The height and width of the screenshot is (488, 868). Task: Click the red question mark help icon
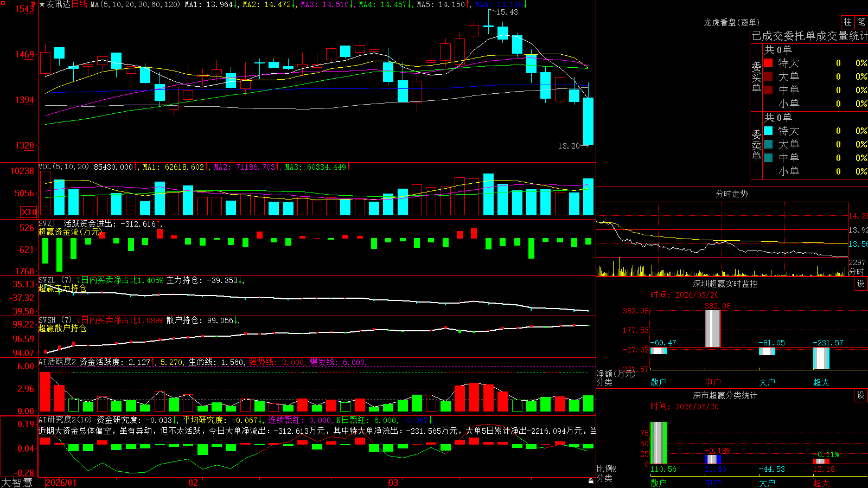point(34,4)
